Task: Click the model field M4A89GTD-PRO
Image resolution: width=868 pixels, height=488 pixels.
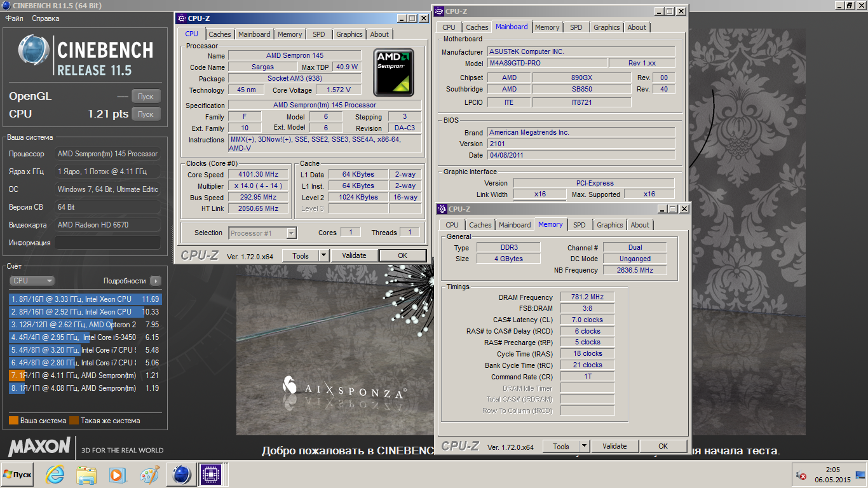Action: click(x=546, y=64)
